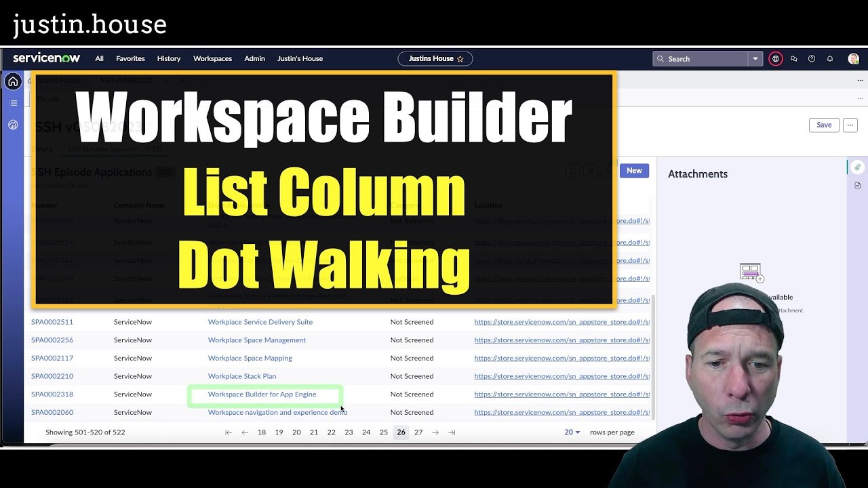Open store URL in SPA0002511 row
Image resolution: width=868 pixels, height=488 pixels.
561,322
